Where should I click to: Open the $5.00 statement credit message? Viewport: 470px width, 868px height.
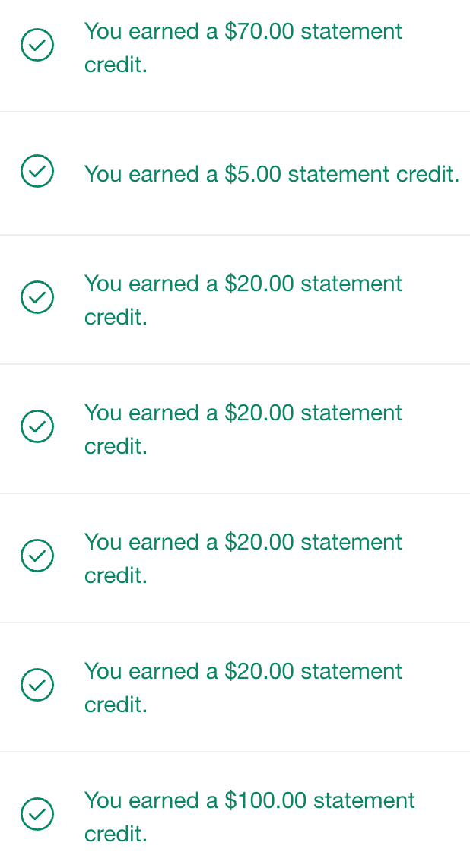271,174
